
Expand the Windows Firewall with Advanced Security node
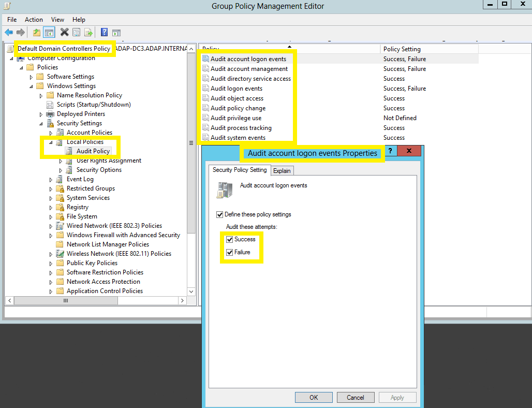point(50,235)
